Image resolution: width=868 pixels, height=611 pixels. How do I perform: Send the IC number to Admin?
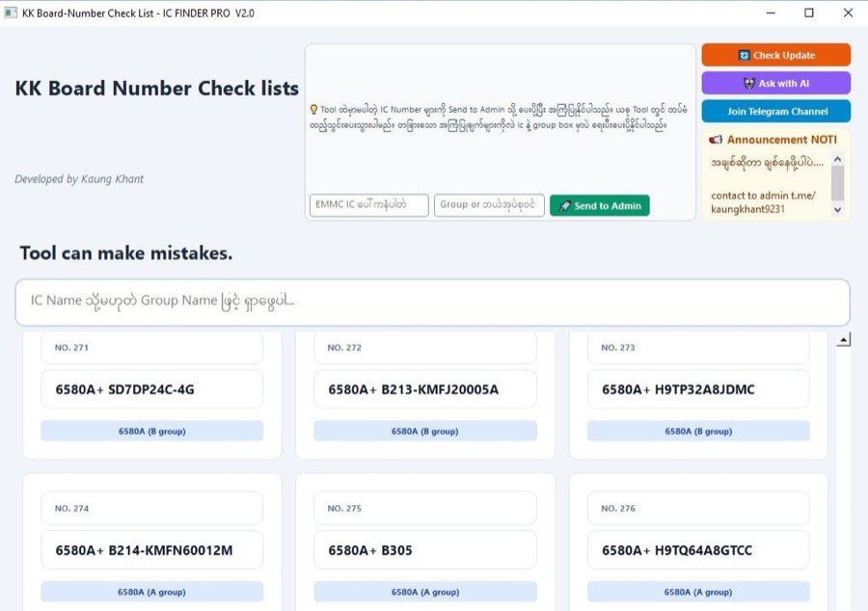(x=600, y=205)
